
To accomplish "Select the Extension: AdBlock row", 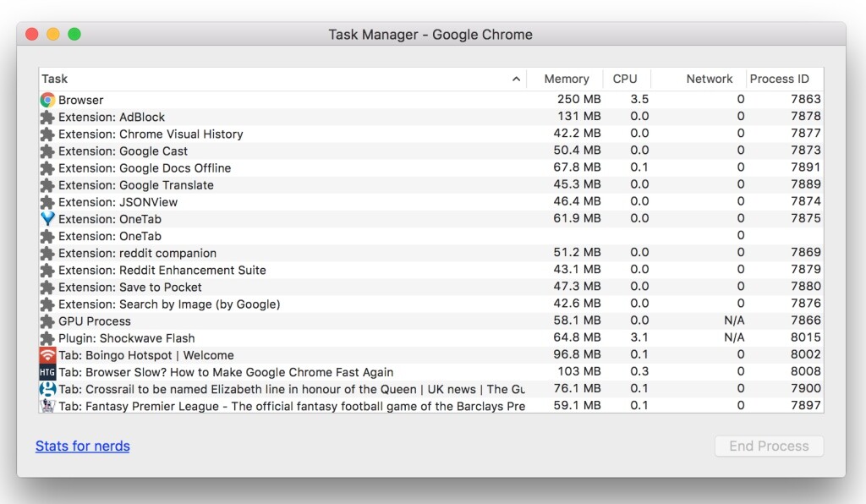I will pyautogui.click(x=430, y=117).
